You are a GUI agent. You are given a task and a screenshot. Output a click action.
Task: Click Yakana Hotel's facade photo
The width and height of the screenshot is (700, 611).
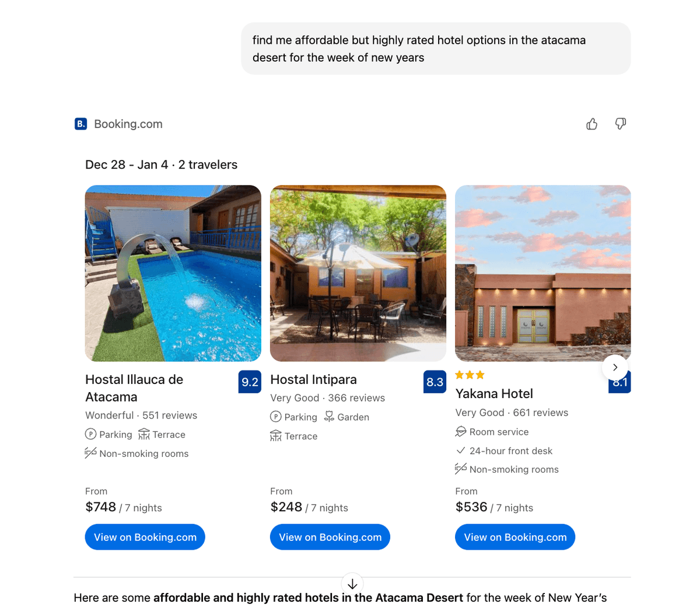click(542, 273)
